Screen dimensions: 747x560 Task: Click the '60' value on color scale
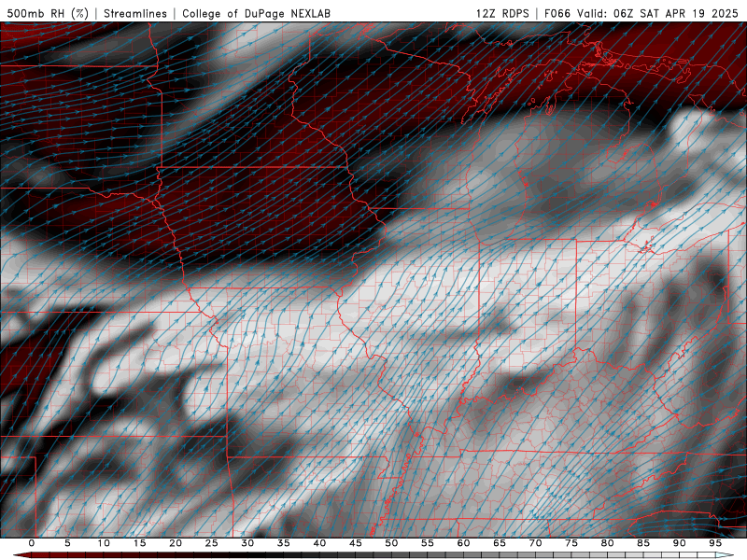[x=463, y=543]
